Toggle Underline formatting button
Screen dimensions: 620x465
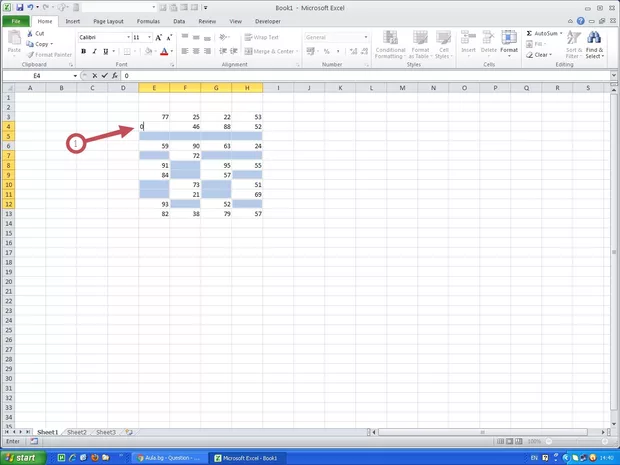[x=106, y=51]
